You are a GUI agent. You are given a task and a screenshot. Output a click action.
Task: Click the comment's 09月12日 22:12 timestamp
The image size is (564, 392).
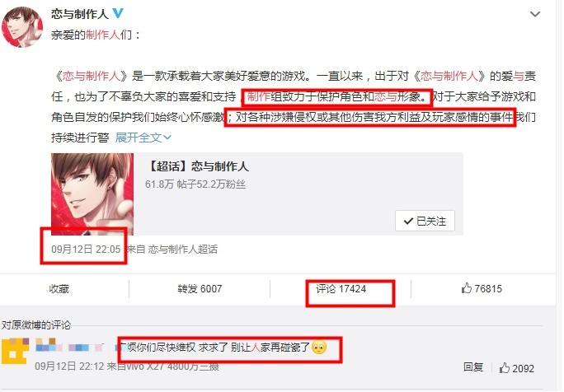pyautogui.click(x=70, y=366)
